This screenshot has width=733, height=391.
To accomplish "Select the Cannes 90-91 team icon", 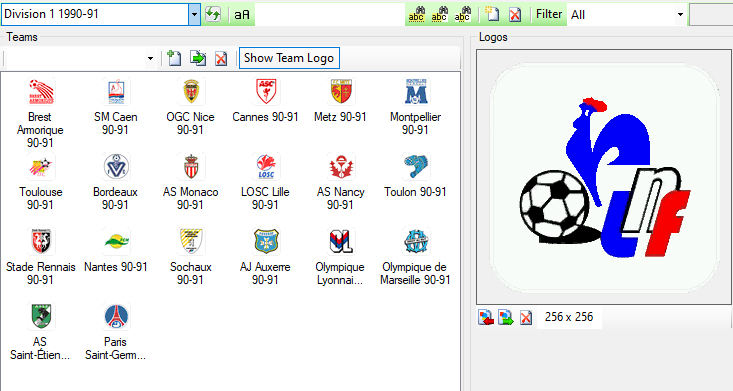I will coord(266,91).
